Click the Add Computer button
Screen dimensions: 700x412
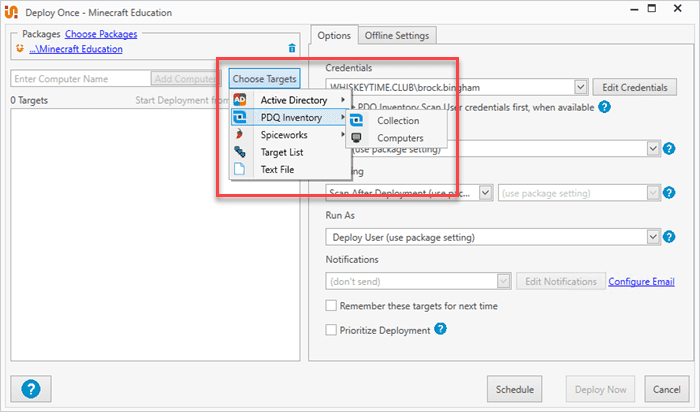tap(185, 79)
